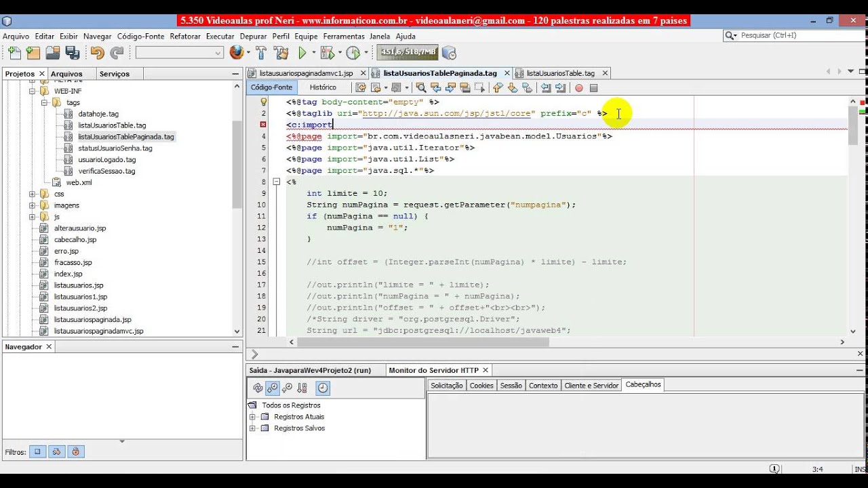Click the Last Edit icon in editor toolbar

click(360, 87)
